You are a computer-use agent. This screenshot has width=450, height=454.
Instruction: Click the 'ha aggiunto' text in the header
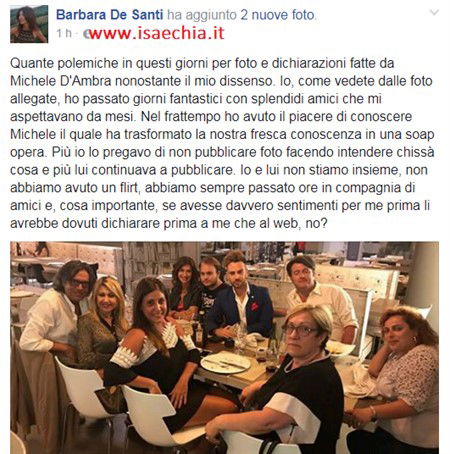coord(202,15)
